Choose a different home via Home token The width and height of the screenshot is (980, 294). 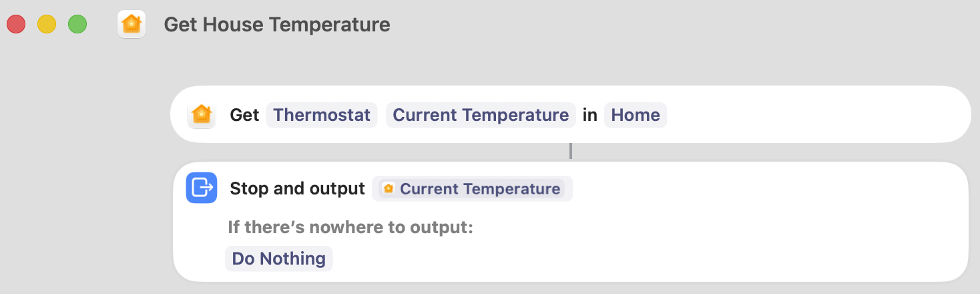point(635,115)
